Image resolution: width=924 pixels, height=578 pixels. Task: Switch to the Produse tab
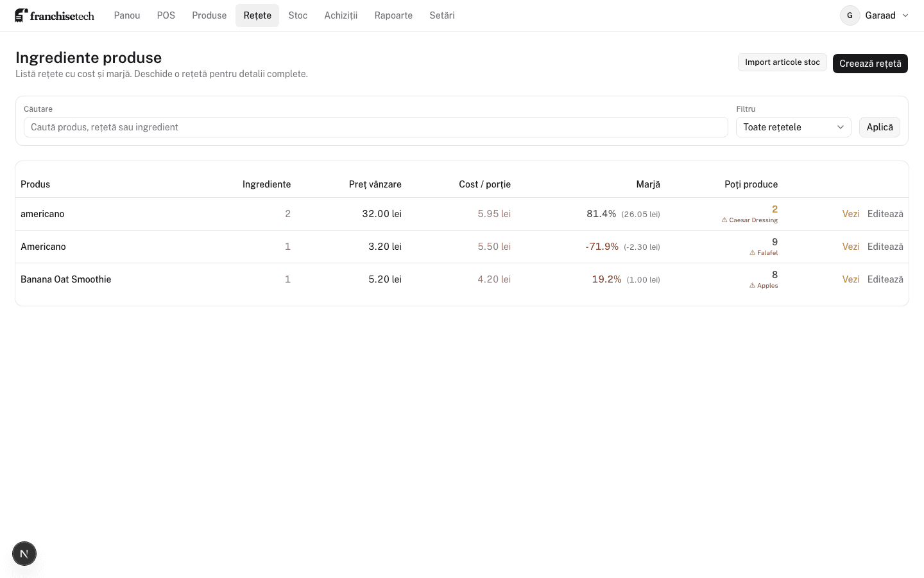click(209, 15)
